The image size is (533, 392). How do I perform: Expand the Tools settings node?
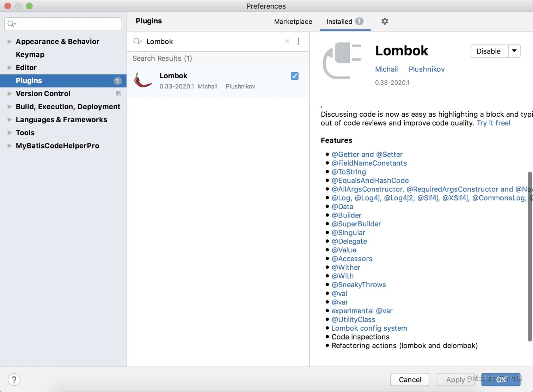10,133
